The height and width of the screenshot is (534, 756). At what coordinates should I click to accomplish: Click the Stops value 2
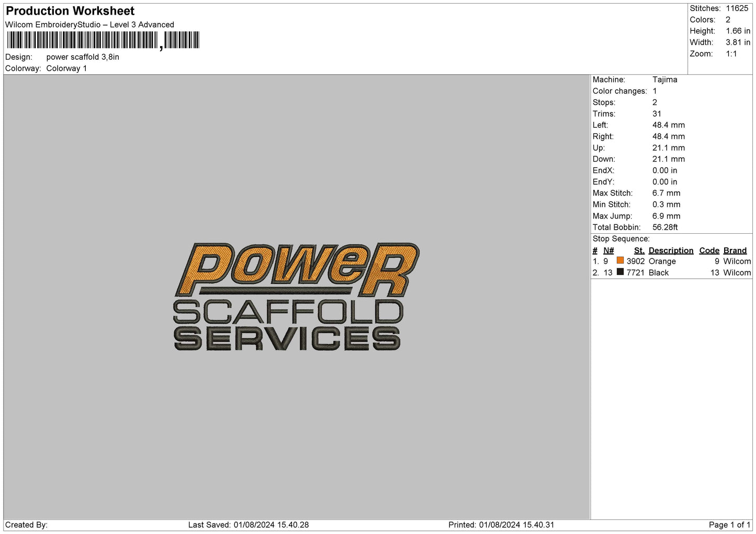coord(655,103)
